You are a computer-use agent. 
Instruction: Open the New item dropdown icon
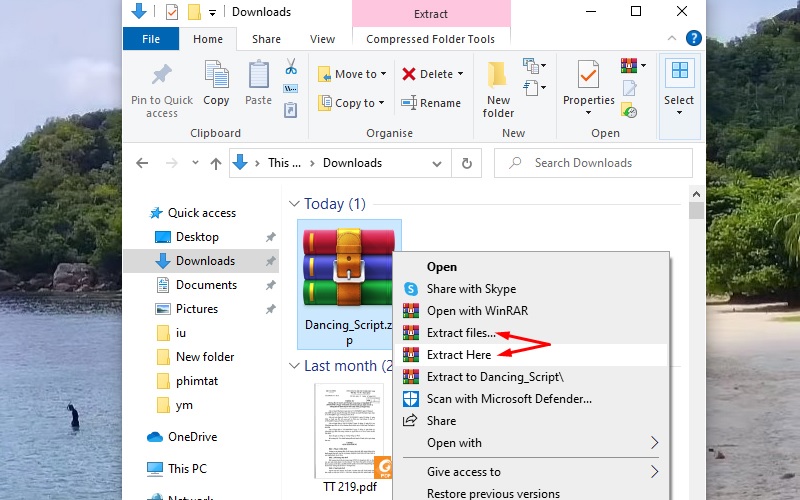click(534, 65)
